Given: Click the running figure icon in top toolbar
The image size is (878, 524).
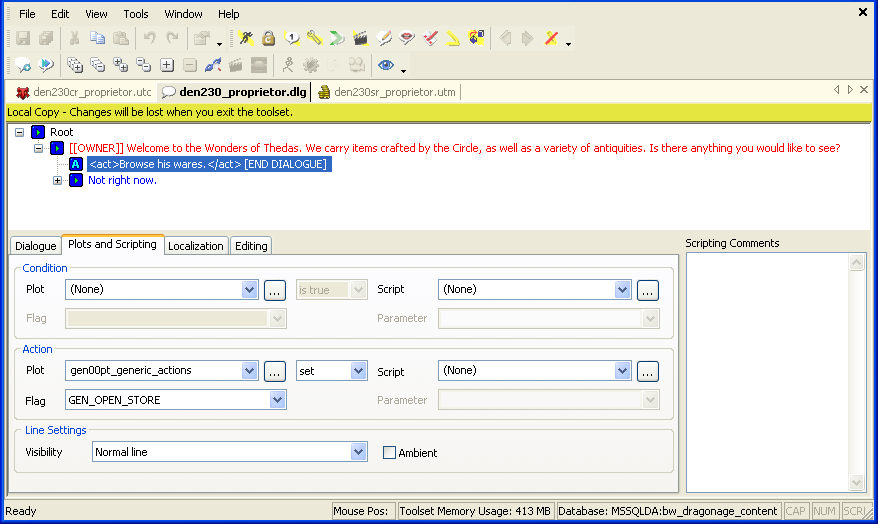Looking at the screenshot, I should coord(245,39).
